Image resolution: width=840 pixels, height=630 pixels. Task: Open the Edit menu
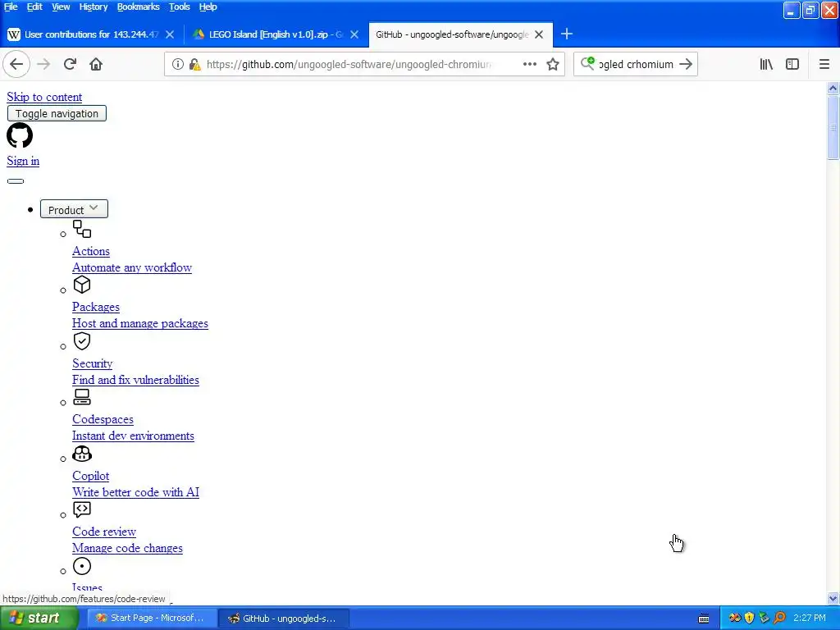pos(34,7)
